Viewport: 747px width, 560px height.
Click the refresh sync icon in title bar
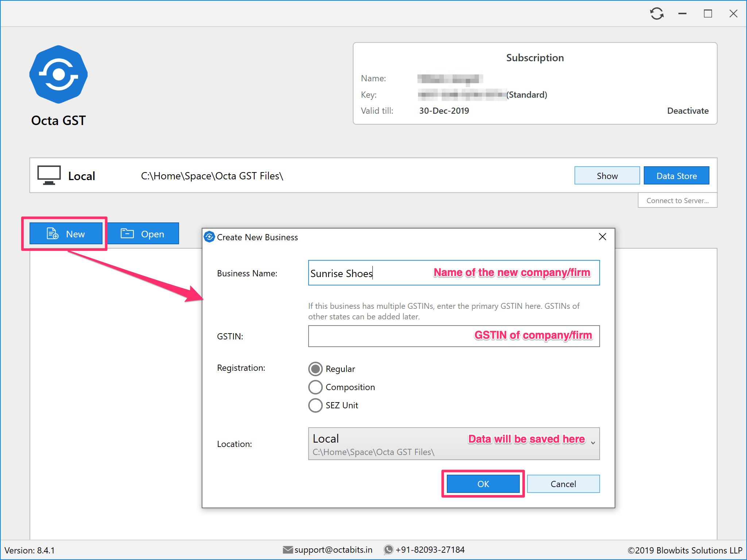[657, 14]
